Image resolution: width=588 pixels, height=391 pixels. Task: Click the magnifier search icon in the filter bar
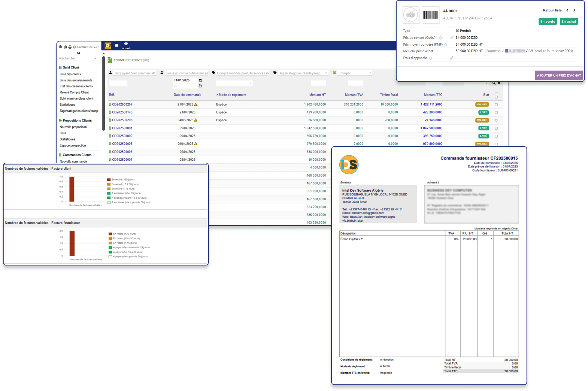point(494,83)
